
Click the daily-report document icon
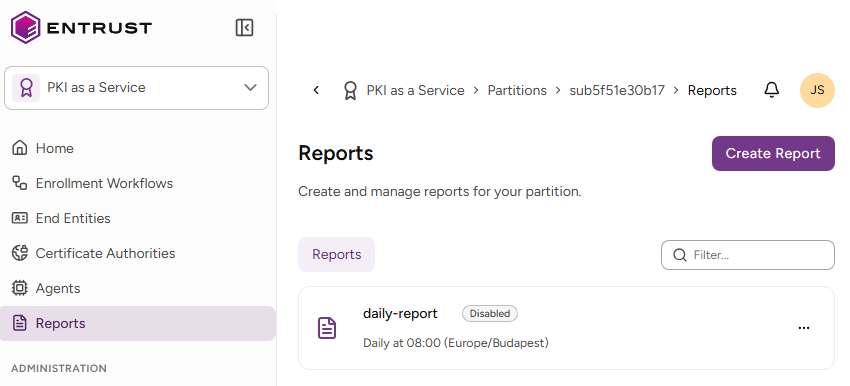click(x=327, y=328)
